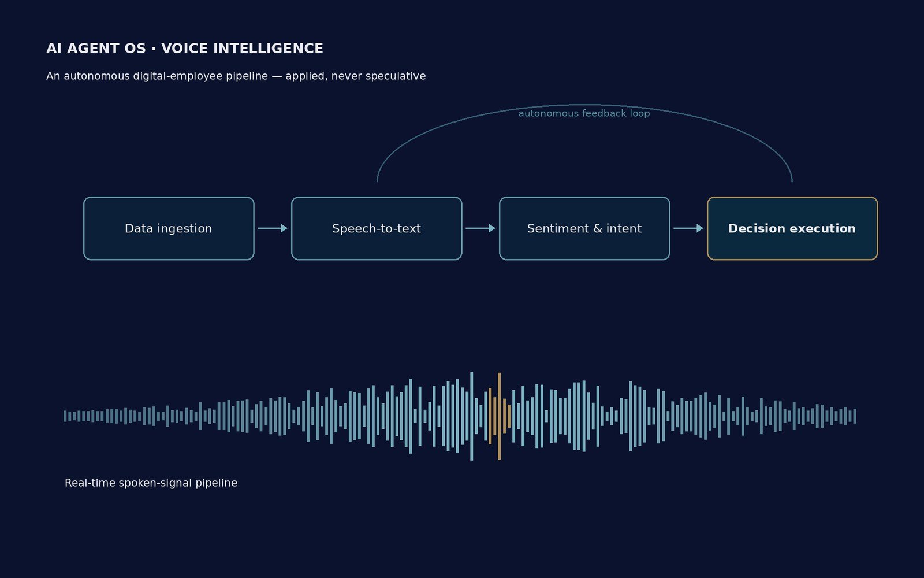Click the "autonomous feedback loop" label
The image size is (924, 578).
584,113
